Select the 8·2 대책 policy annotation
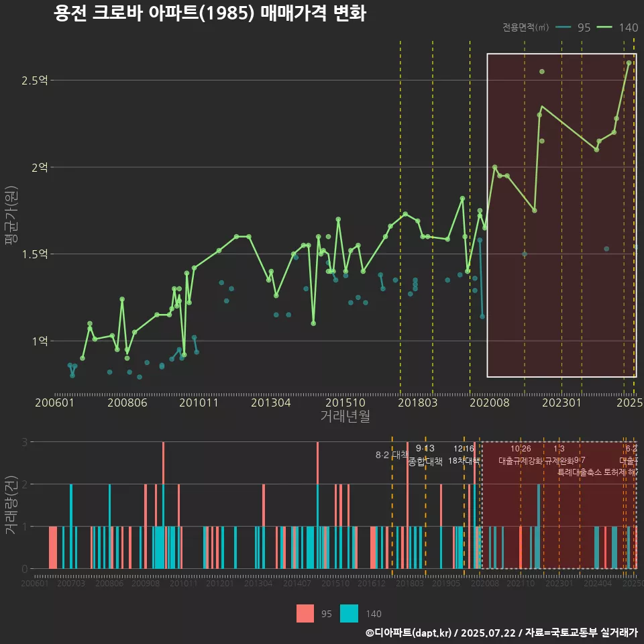This screenshot has height=644, width=644. (x=392, y=455)
